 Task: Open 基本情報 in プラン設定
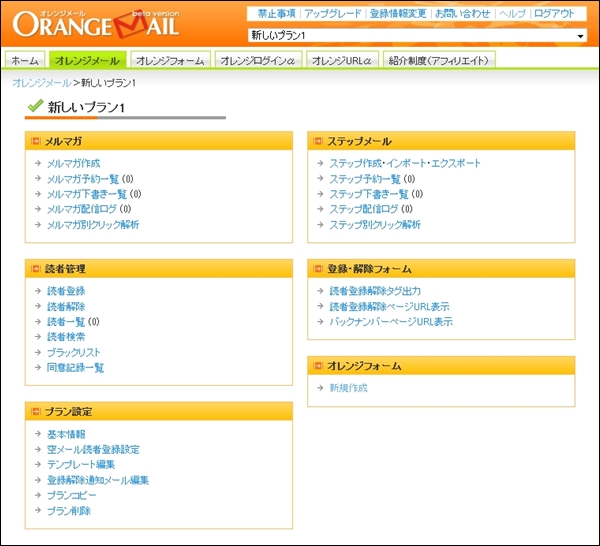click(66, 434)
